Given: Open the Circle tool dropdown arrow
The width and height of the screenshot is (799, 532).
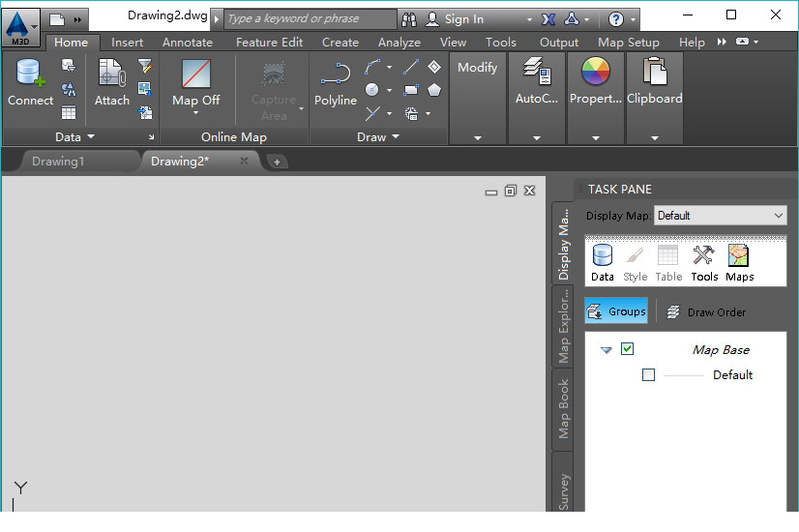Looking at the screenshot, I should pos(389,90).
